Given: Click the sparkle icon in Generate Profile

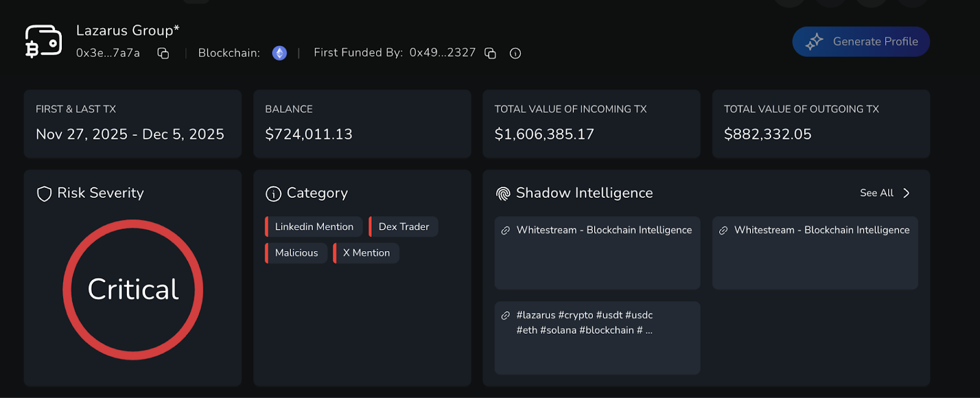Looking at the screenshot, I should [x=814, y=42].
